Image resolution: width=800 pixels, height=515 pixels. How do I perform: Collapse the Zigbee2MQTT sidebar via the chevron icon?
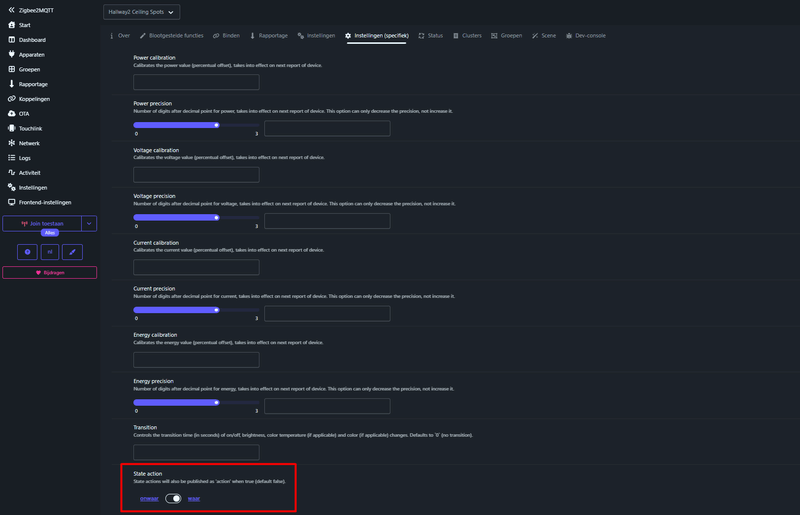(x=11, y=10)
